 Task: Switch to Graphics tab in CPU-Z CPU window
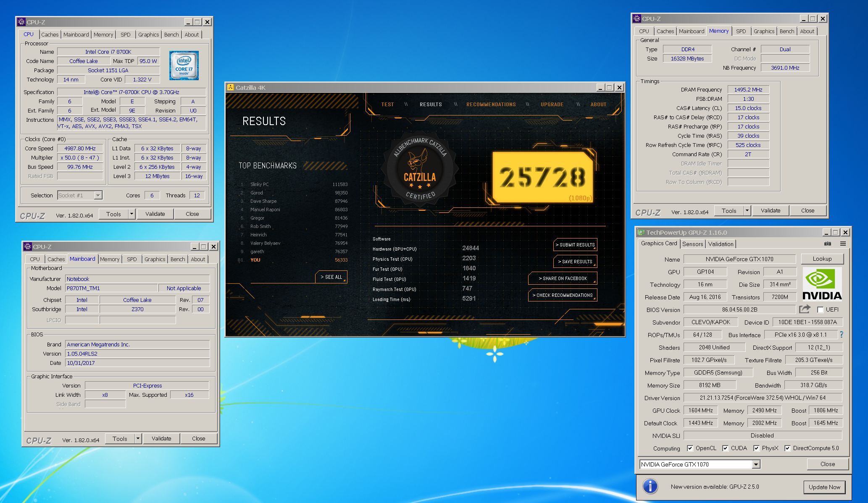click(x=148, y=34)
